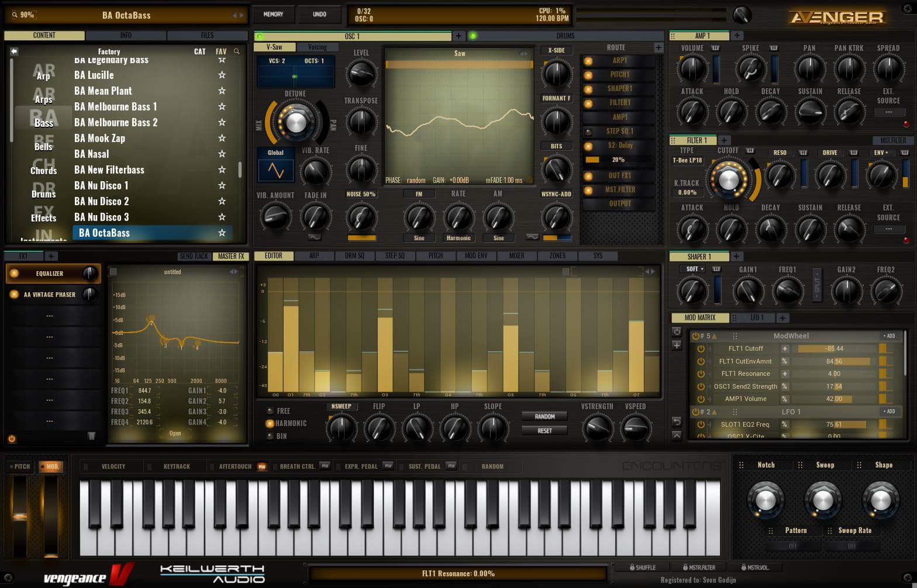The width and height of the screenshot is (917, 588).
Task: Add a new FX rack with plus beside FX1
Action: 51,256
